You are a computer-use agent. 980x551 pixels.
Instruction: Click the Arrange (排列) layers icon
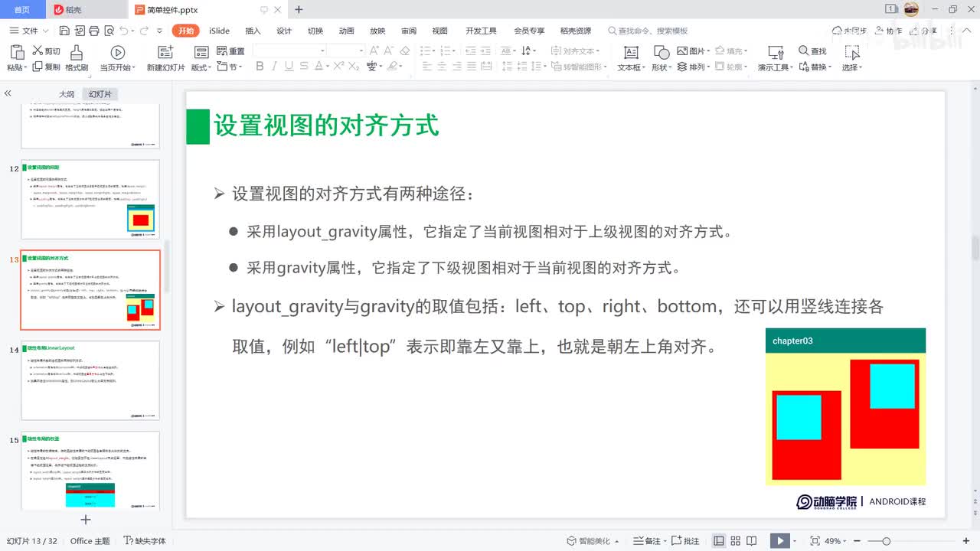(x=683, y=67)
